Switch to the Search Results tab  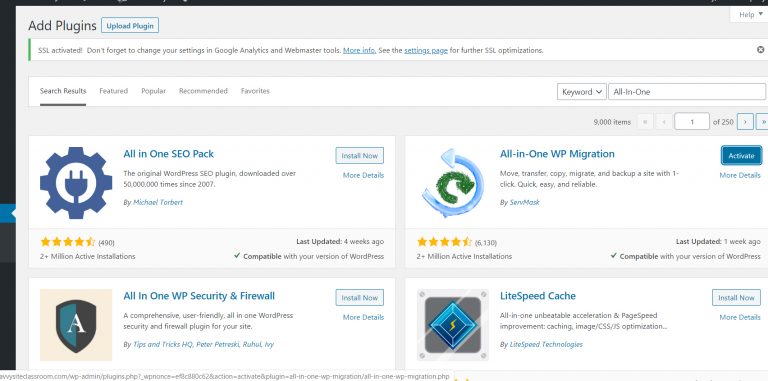[x=63, y=91]
